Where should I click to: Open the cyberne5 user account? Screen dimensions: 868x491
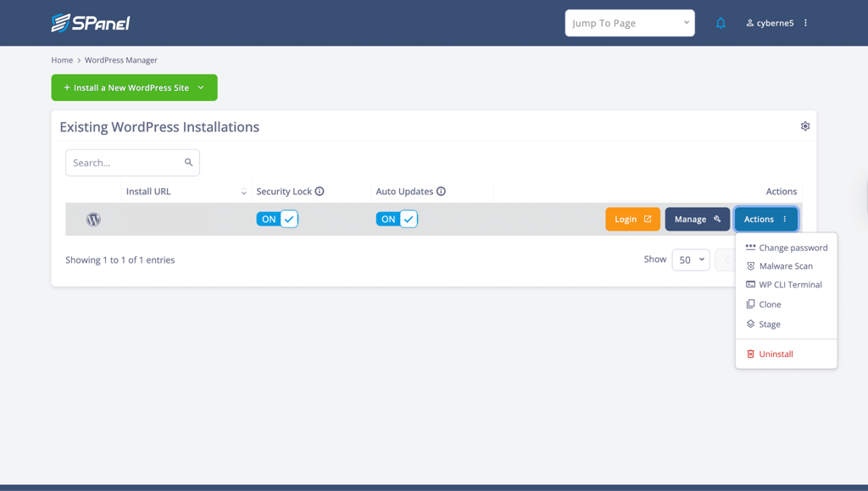pos(770,23)
